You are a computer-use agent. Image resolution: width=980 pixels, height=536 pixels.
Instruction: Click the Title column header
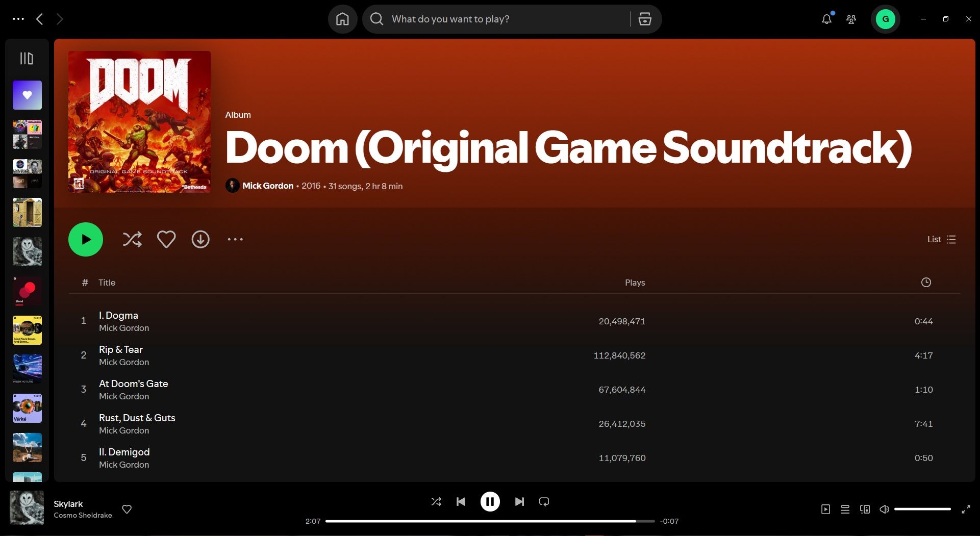click(107, 283)
